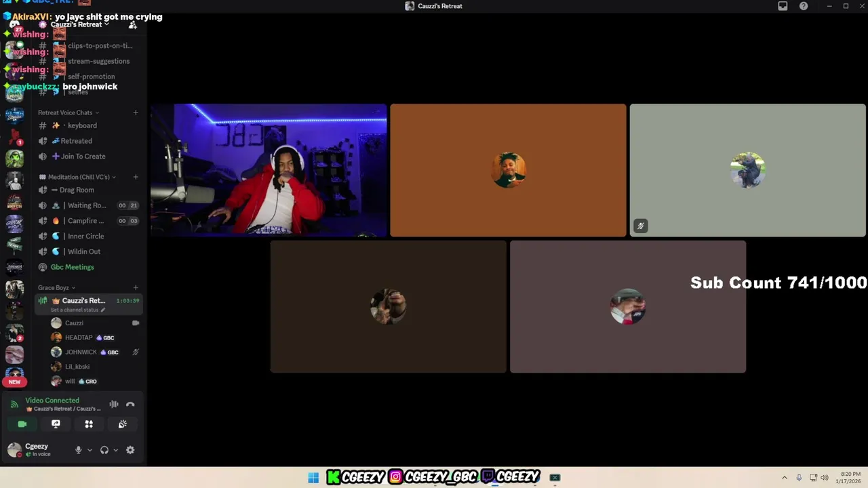
Task: Add a channel to Meditation (Chill VC's)
Action: 136,177
